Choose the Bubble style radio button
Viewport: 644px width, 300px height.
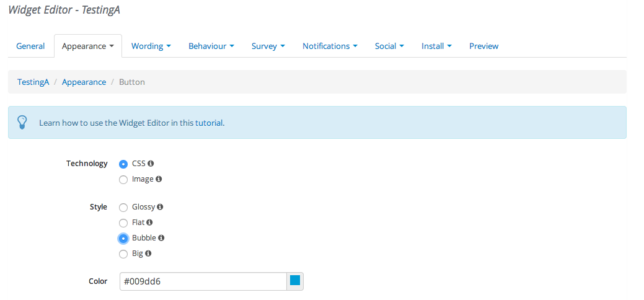point(123,239)
